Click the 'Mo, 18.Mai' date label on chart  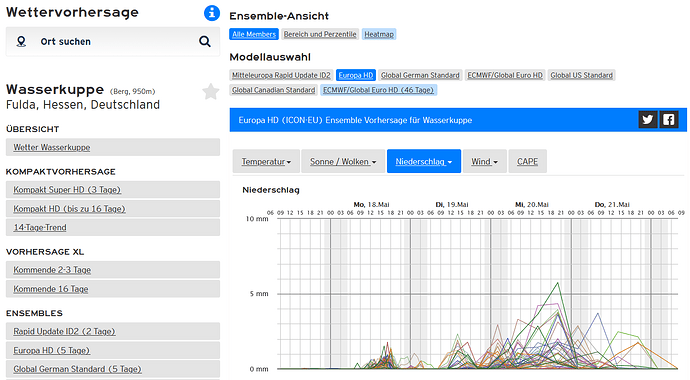(x=371, y=205)
